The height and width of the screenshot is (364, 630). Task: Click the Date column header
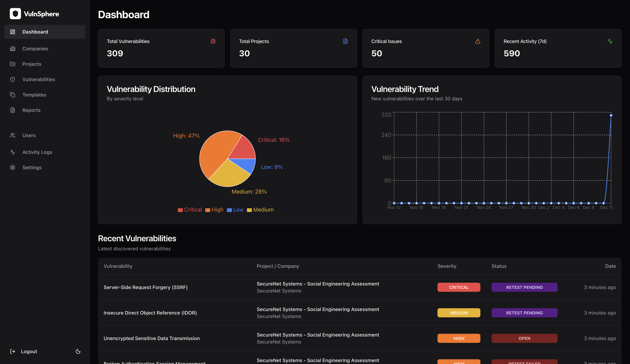pos(611,266)
